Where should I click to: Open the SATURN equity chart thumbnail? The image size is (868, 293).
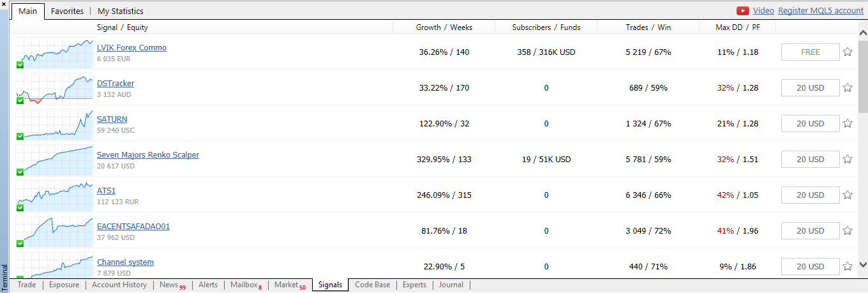point(54,124)
